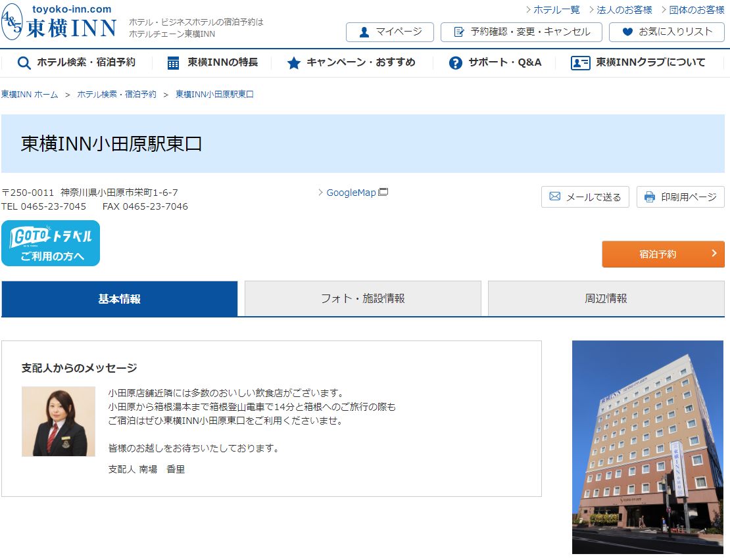Select the 基本情報 tab
The image size is (730, 560).
coord(120,298)
